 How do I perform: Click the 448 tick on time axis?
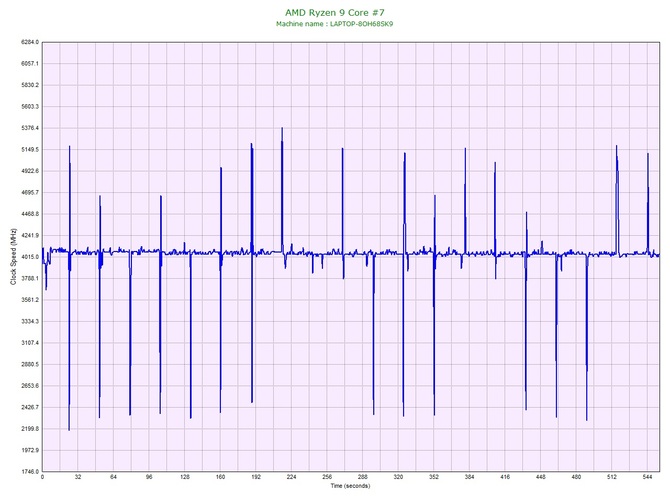(x=541, y=477)
